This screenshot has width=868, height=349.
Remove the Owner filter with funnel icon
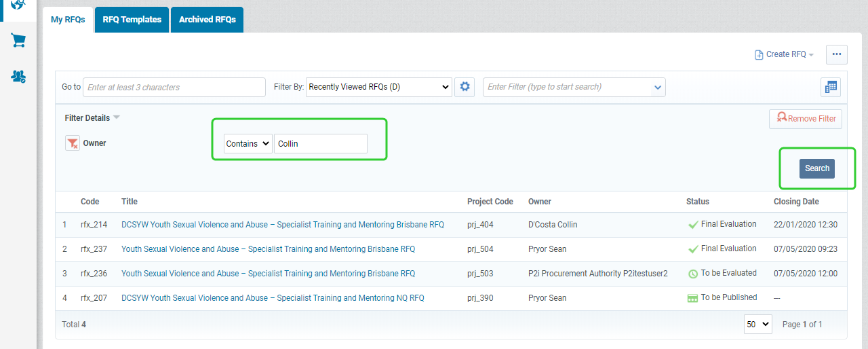(x=73, y=143)
